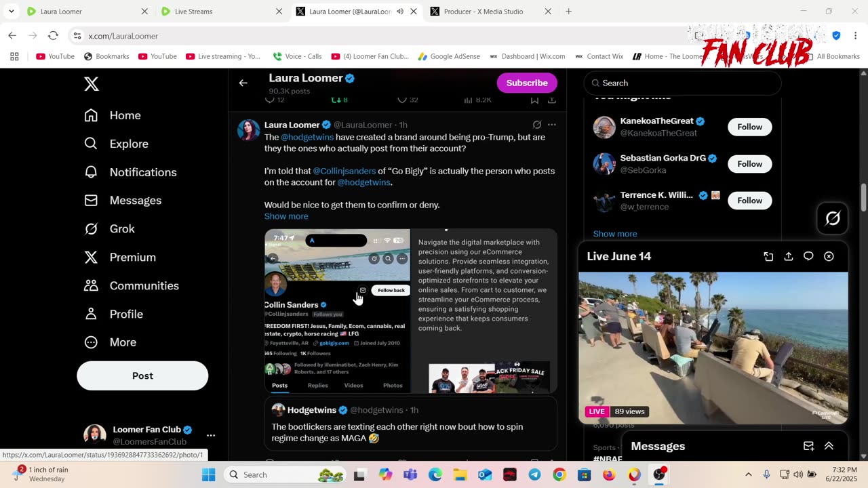Open the post's three-dot more menu
868x488 pixels.
tap(552, 125)
